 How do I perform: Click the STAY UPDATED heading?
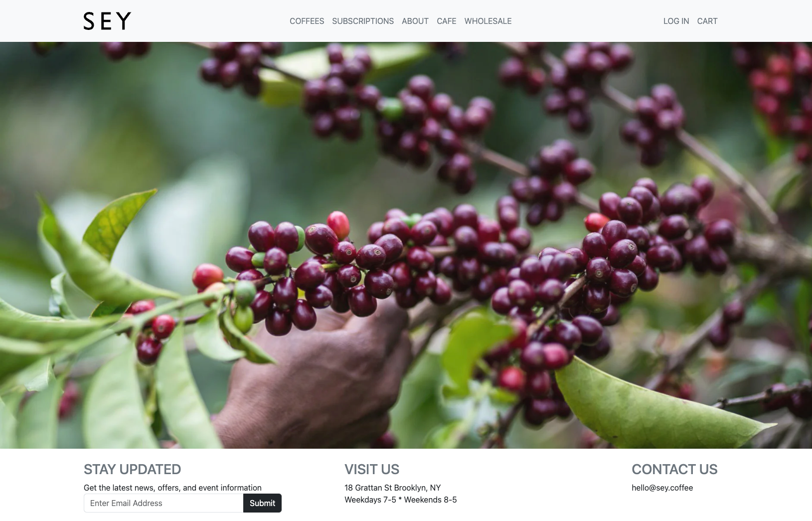pyautogui.click(x=132, y=469)
